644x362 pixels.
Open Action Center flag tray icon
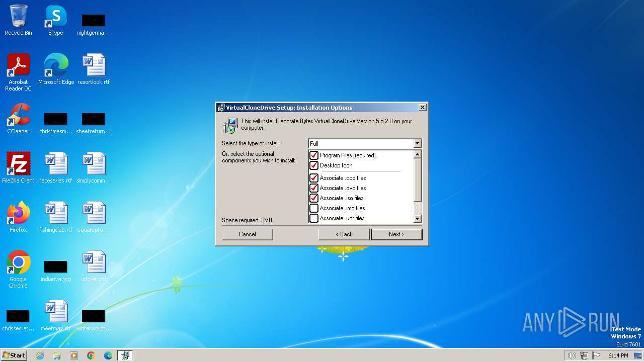pyautogui.click(x=596, y=355)
